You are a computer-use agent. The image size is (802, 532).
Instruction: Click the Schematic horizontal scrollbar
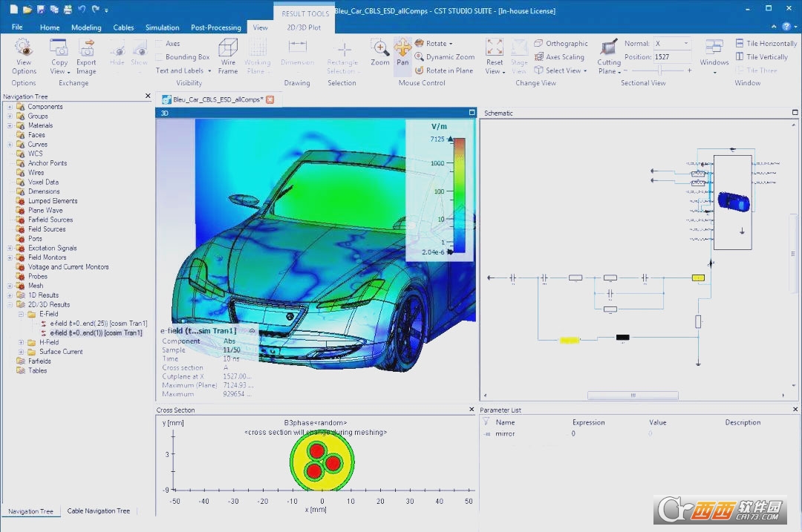point(633,395)
